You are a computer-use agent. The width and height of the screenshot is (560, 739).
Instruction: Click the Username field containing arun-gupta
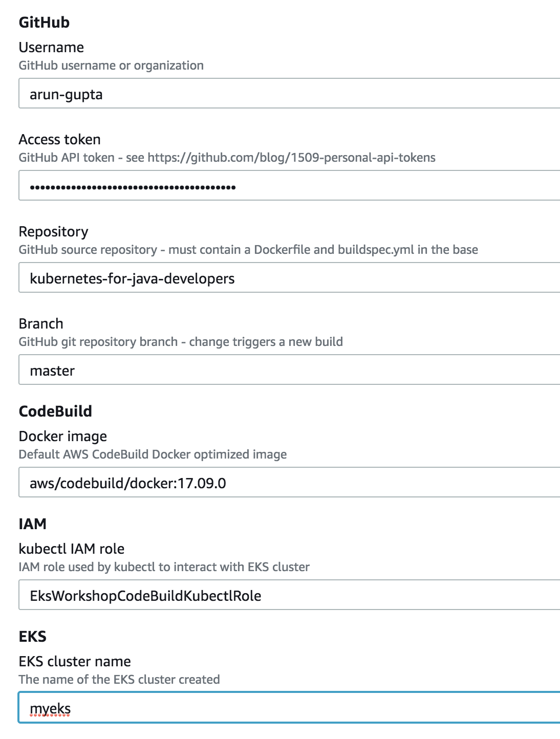tap(289, 94)
